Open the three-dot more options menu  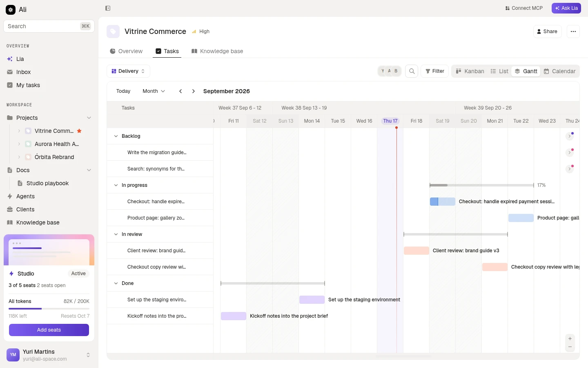[x=573, y=31]
